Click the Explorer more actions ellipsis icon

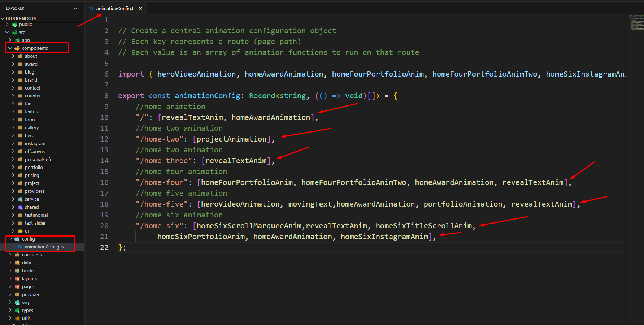tap(76, 8)
